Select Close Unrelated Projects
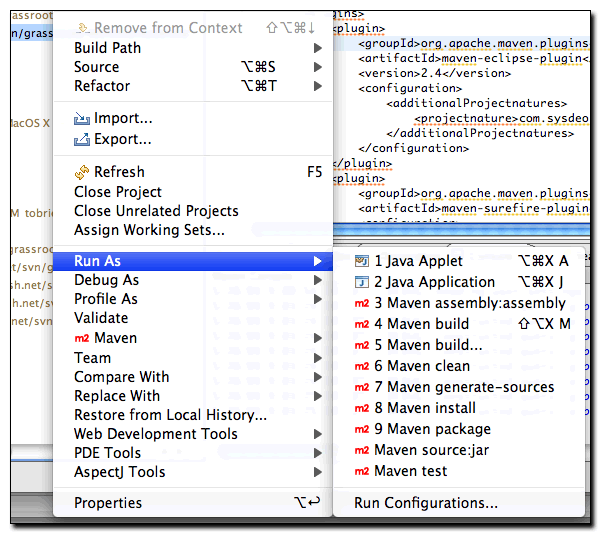 point(156,211)
